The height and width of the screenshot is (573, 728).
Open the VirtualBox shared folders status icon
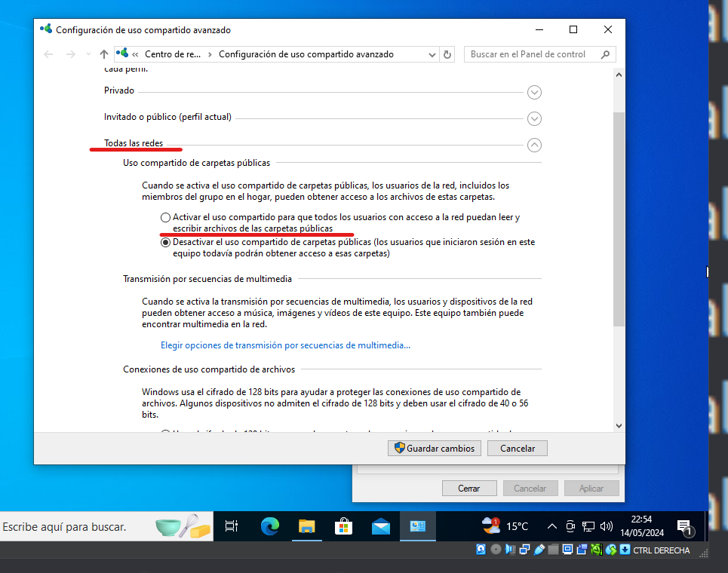551,550
